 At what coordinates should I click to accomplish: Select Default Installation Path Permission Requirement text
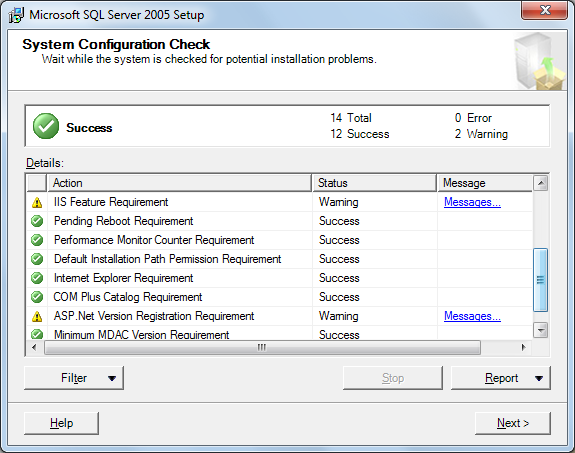click(x=167, y=259)
